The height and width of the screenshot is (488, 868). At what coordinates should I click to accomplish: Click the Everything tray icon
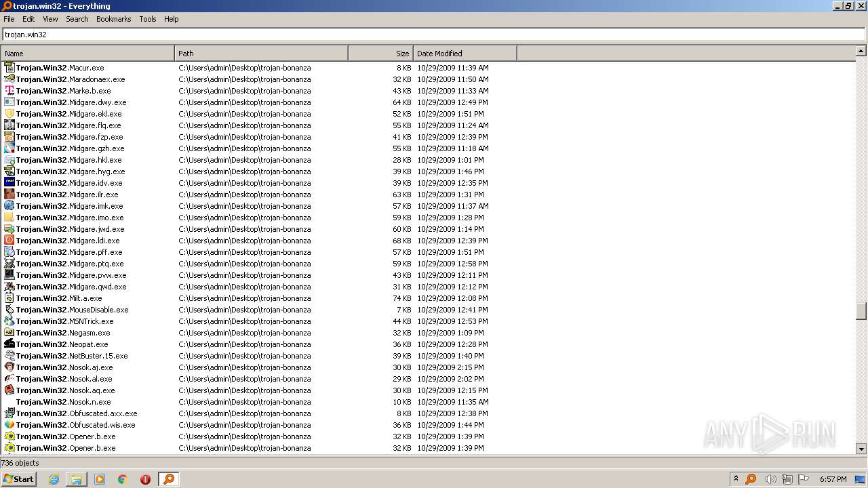(x=751, y=479)
